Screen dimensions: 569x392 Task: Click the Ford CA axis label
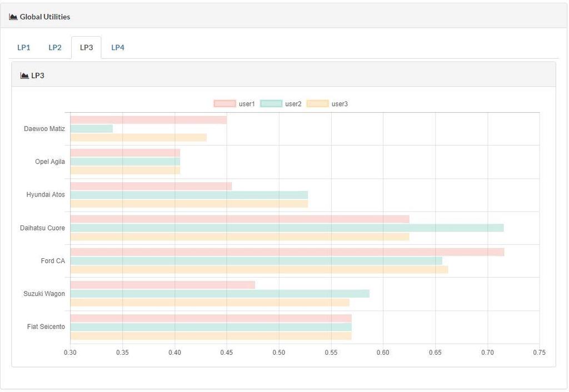pyautogui.click(x=53, y=261)
